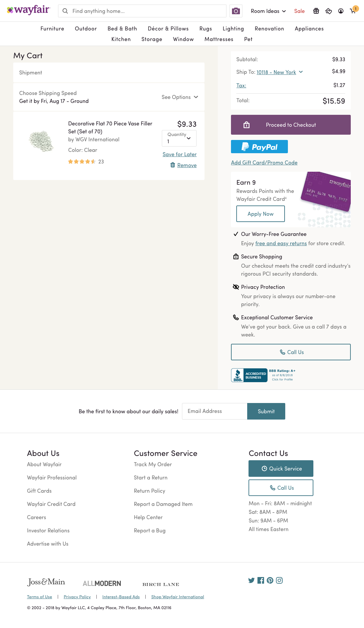Click the Sale menu item
The image size is (364, 628).
point(299,11)
